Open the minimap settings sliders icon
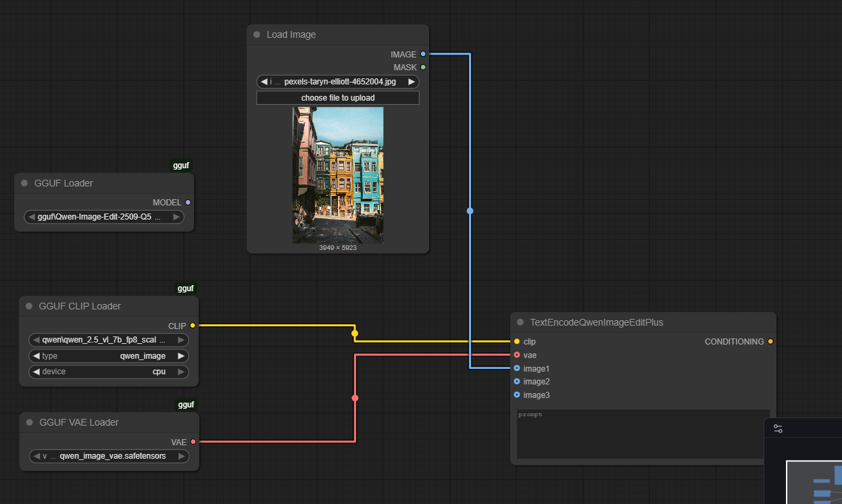 778,428
